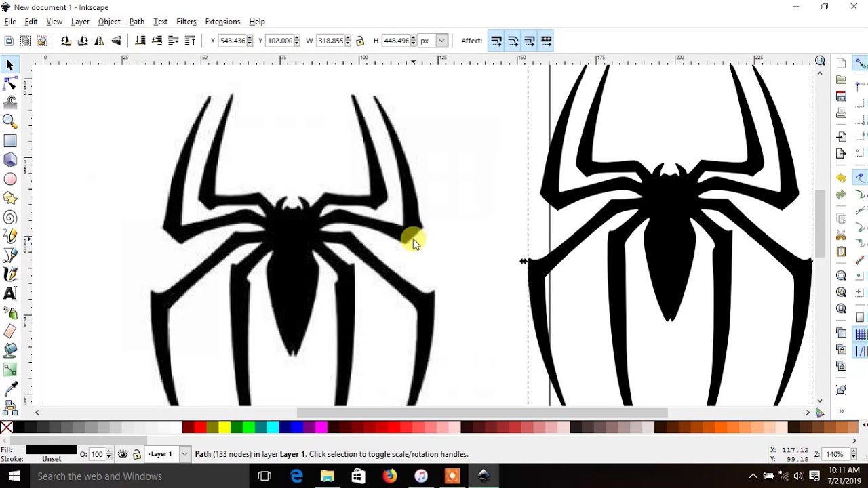Click the black Fill color indicator
The height and width of the screenshot is (488, 868).
(51, 450)
